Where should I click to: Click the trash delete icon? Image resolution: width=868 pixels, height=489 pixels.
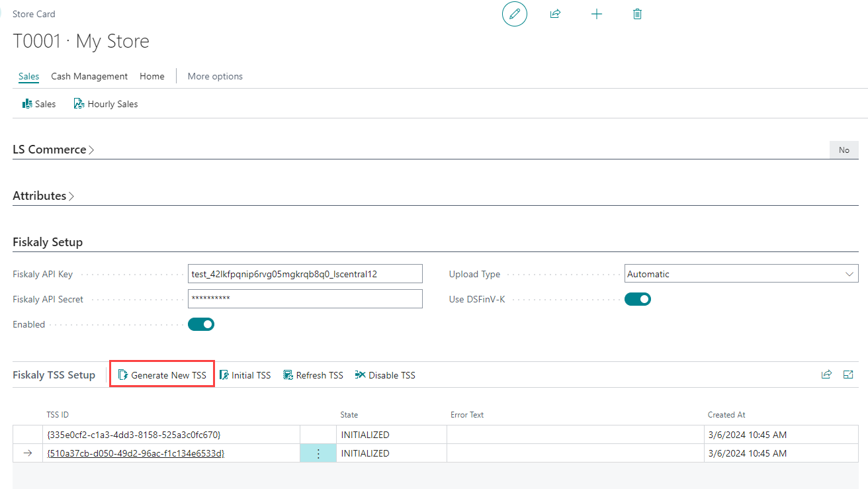click(x=637, y=14)
